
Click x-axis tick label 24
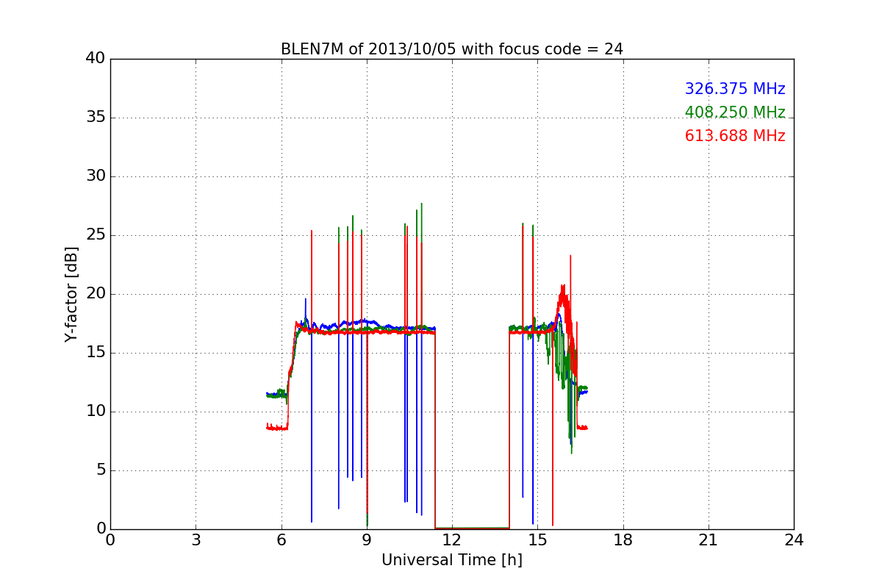[x=794, y=540]
